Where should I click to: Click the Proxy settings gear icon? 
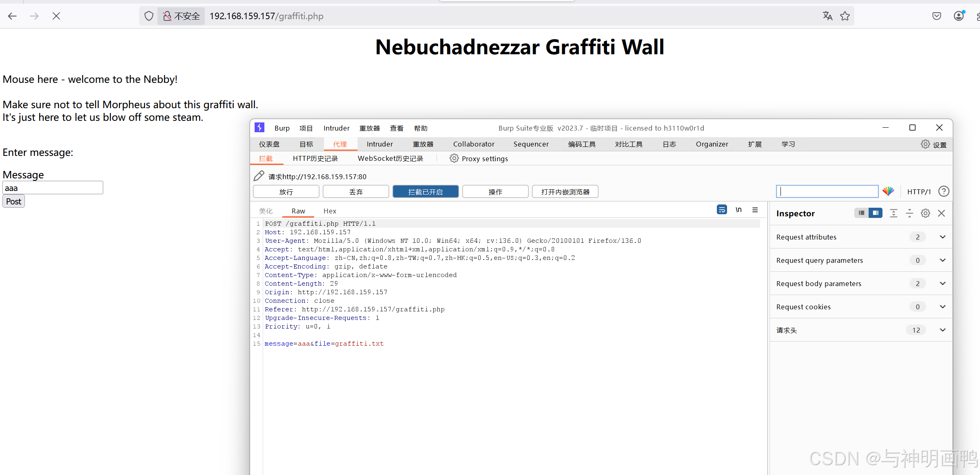point(454,158)
